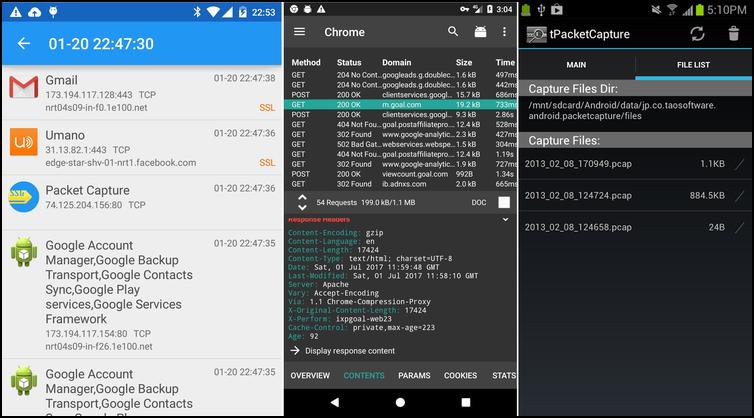Tap the back arrow in Packet Capture header

(x=24, y=44)
